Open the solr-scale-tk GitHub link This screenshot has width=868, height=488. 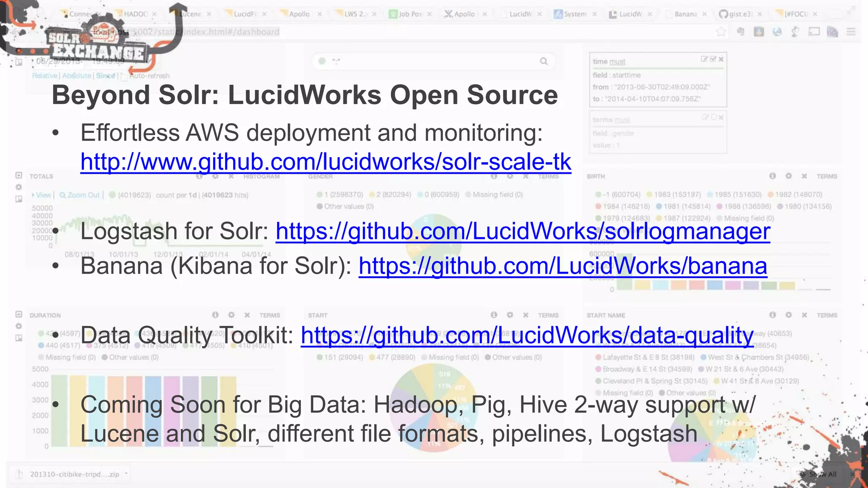[326, 162]
